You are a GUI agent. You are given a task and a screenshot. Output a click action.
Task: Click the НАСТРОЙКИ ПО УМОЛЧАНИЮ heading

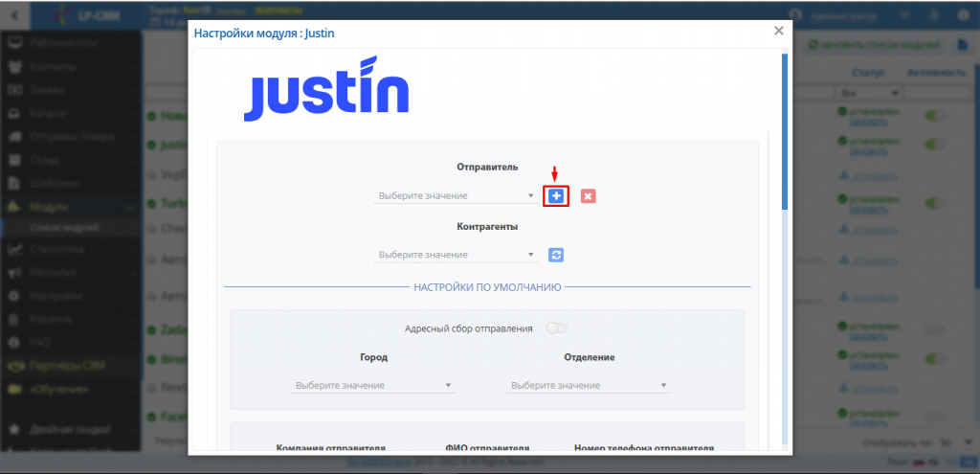487,287
